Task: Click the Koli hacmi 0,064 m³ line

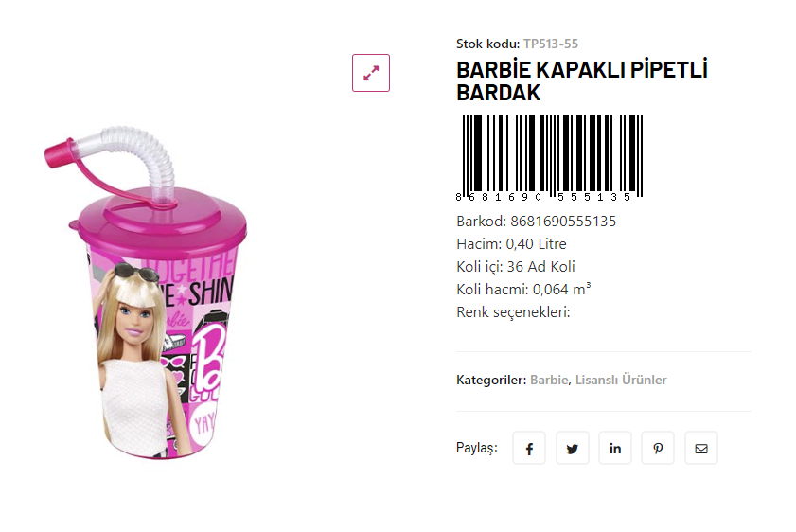Action: tap(523, 290)
